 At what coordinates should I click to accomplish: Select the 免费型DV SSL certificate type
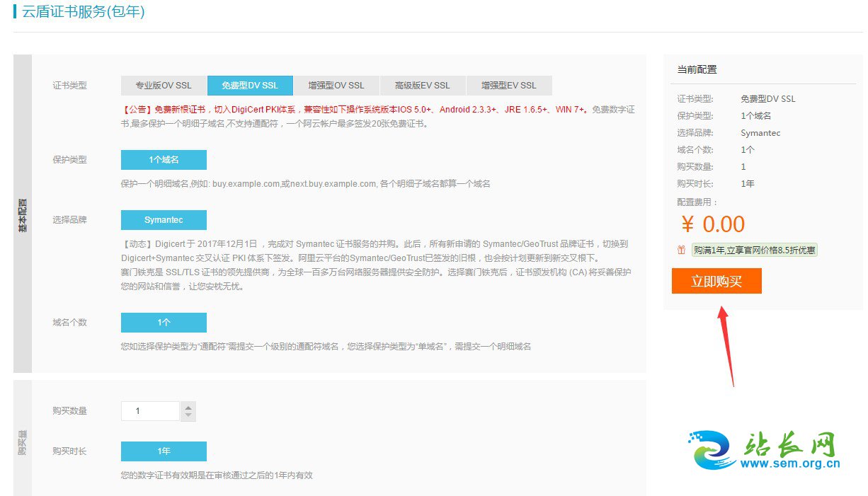tap(250, 86)
